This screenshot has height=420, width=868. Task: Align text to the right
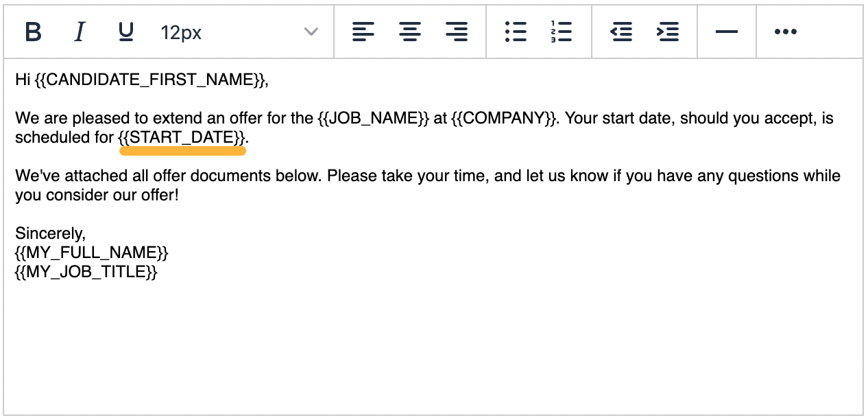click(457, 32)
